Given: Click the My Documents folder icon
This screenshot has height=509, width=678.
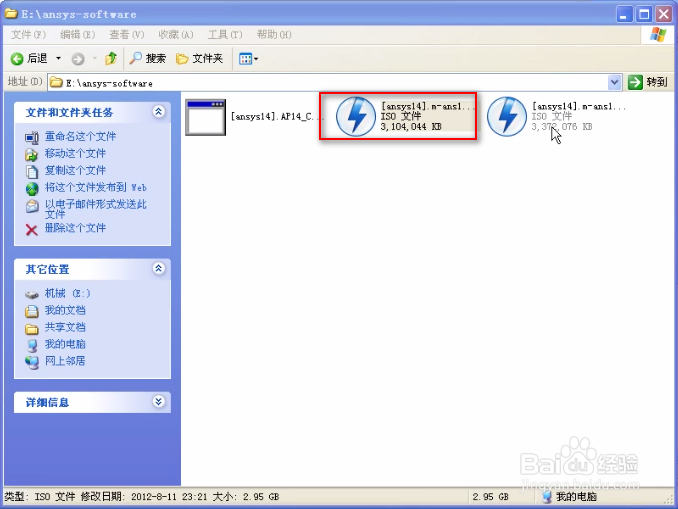Looking at the screenshot, I should pyautogui.click(x=32, y=311).
